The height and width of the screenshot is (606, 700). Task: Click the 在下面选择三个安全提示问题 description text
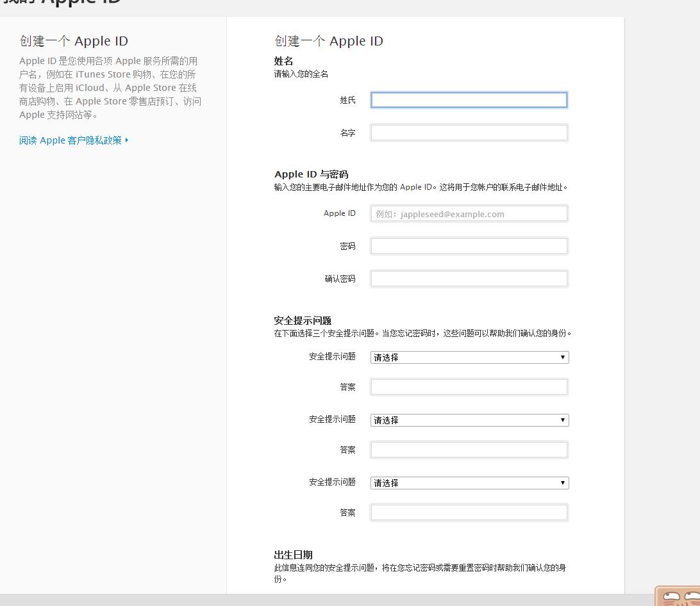422,333
